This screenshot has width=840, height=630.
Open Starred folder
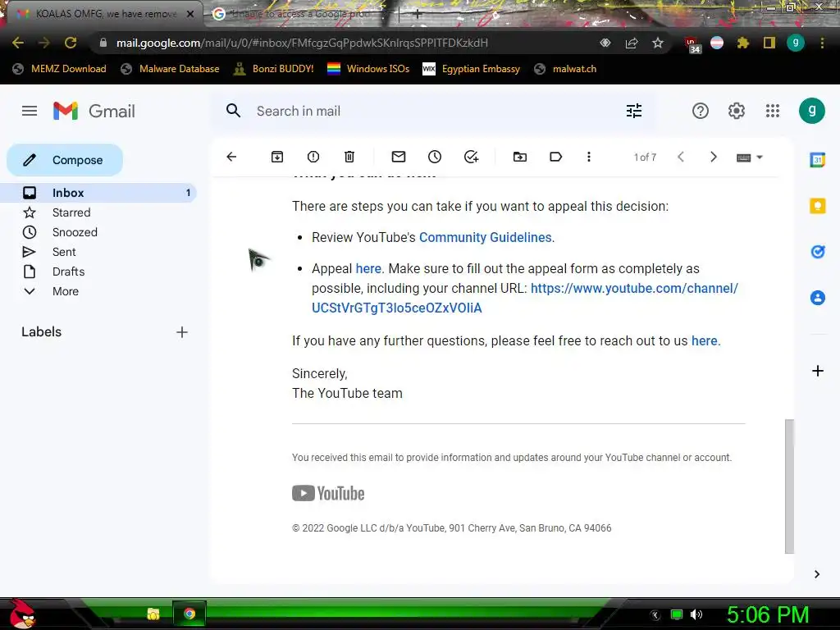71,212
